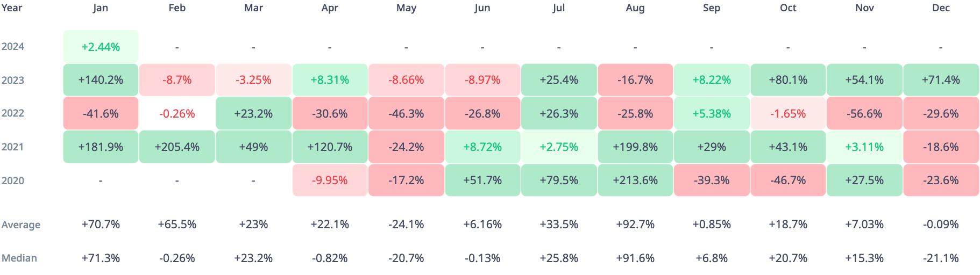Select the January 2023 +140.2% cell

click(x=101, y=80)
